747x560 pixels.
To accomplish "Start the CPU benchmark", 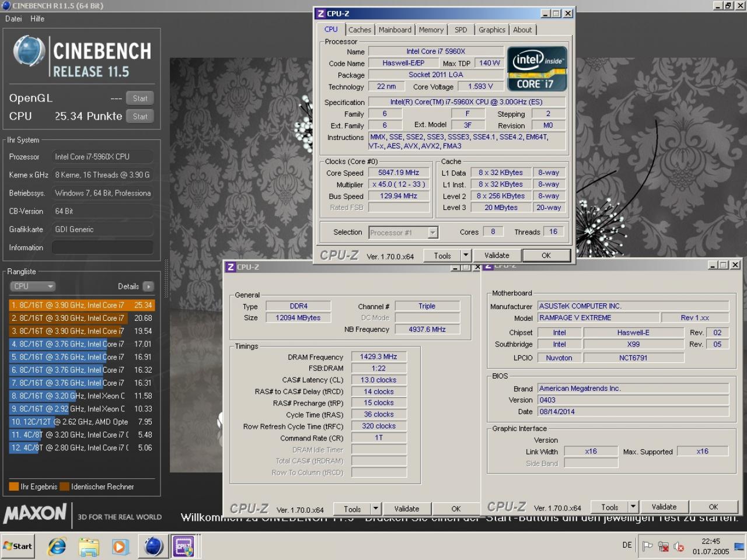I will point(140,117).
